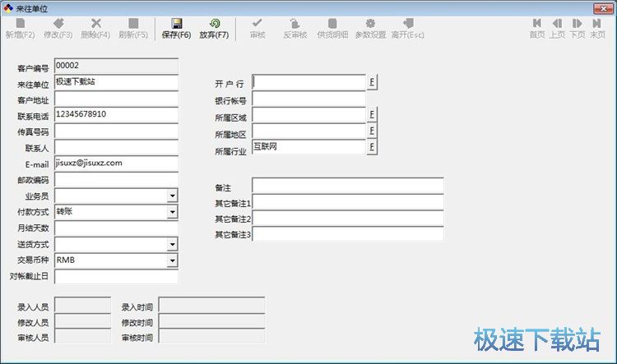Click the 录入人员 read-only field
The width and height of the screenshot is (617, 364).
pos(82,305)
